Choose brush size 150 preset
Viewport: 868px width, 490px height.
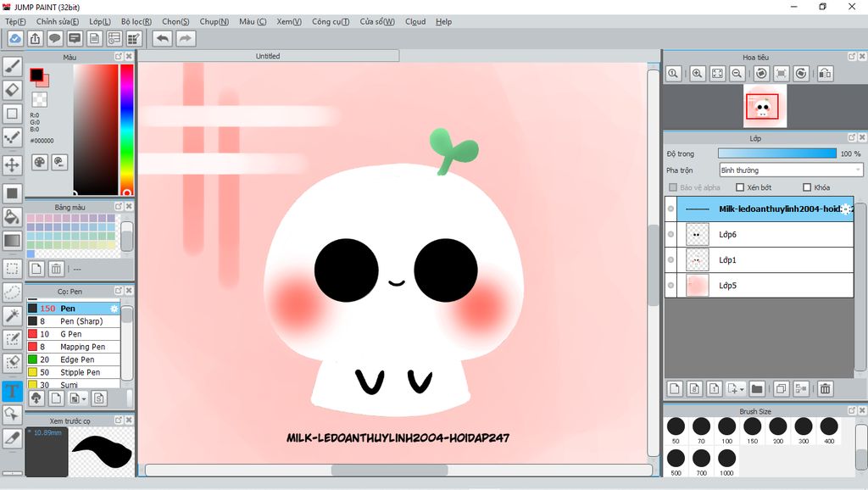[x=753, y=432]
